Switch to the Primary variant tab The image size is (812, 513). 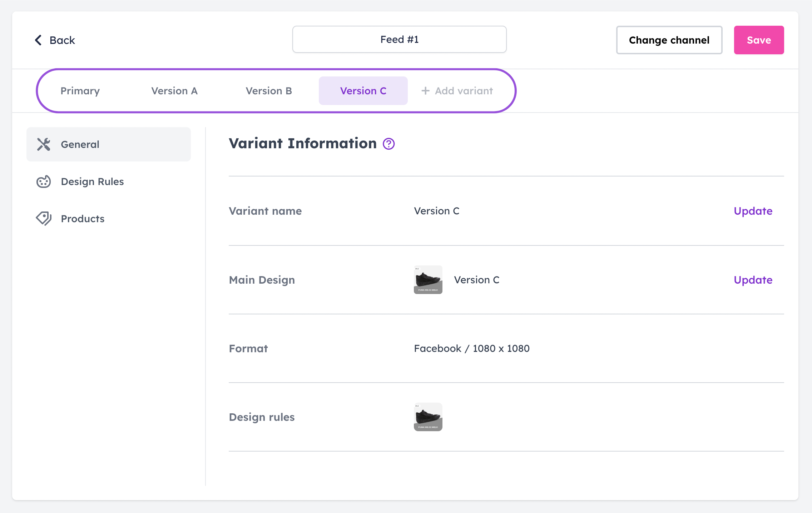coord(80,91)
